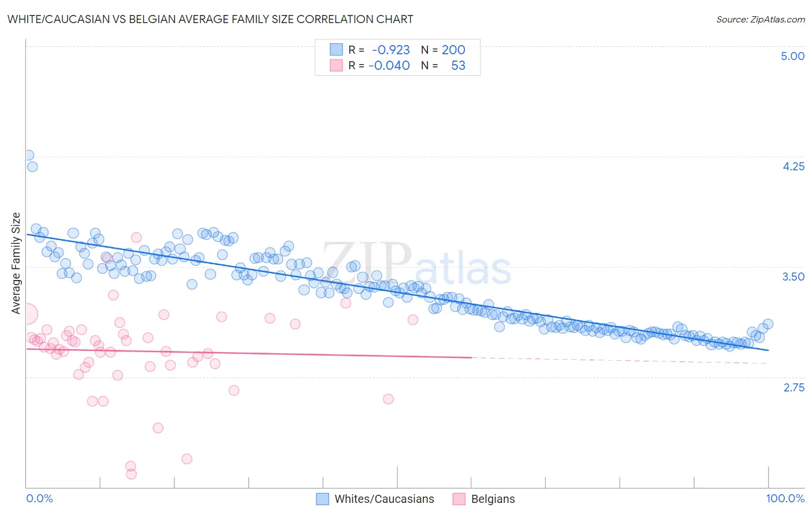Viewport: 812px width, 515px height.
Task: Click the 0.0% x-axis label
Action: click(x=39, y=498)
